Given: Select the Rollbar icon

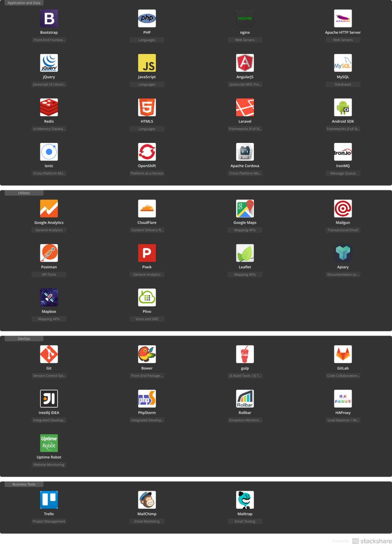Looking at the screenshot, I should point(245,398).
